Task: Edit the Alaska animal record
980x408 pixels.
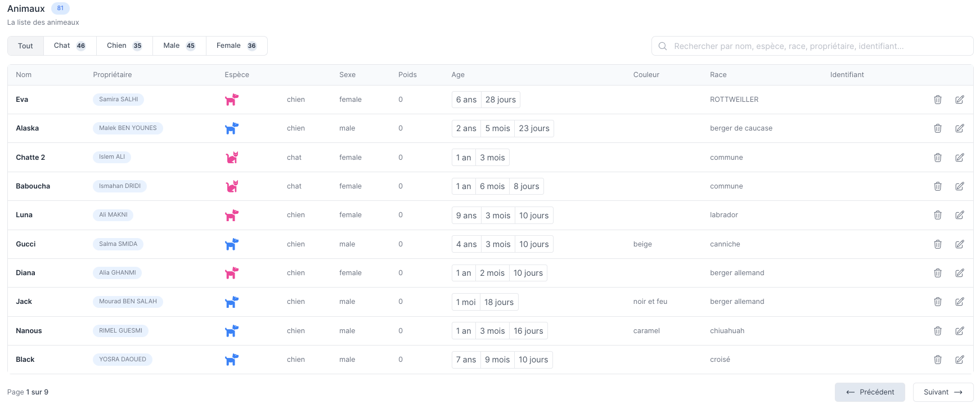Action: tap(959, 128)
